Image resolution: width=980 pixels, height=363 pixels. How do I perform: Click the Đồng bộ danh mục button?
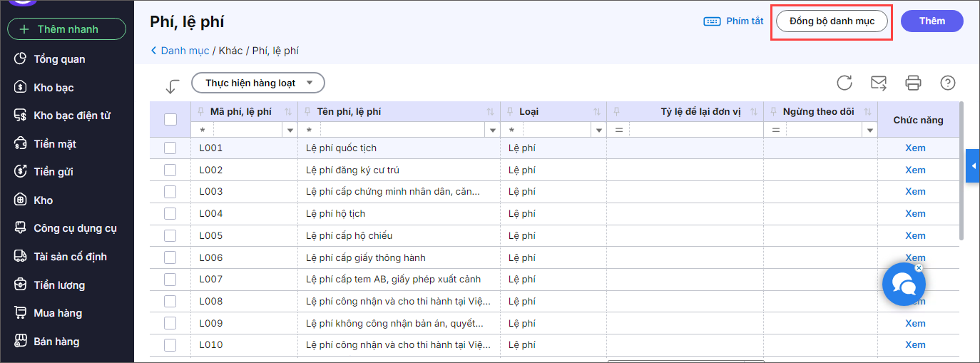832,21
